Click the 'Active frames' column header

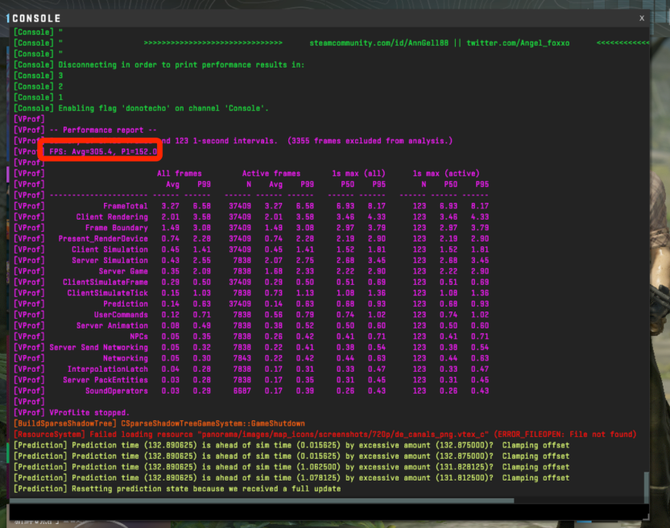point(272,174)
